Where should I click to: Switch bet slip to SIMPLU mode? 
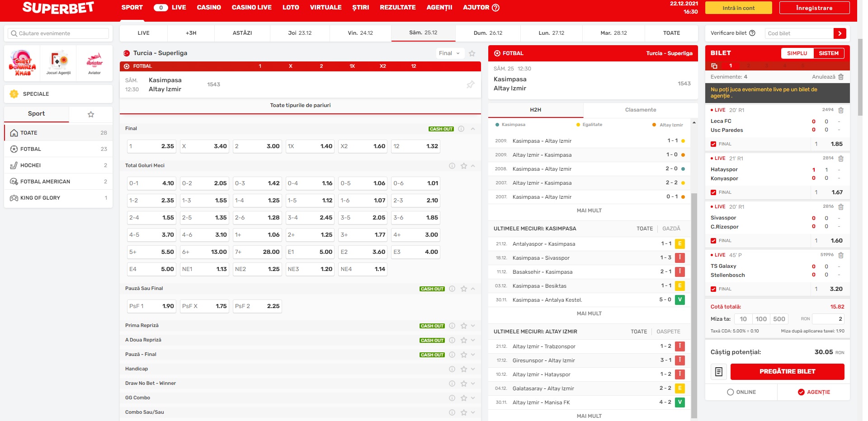[797, 53]
